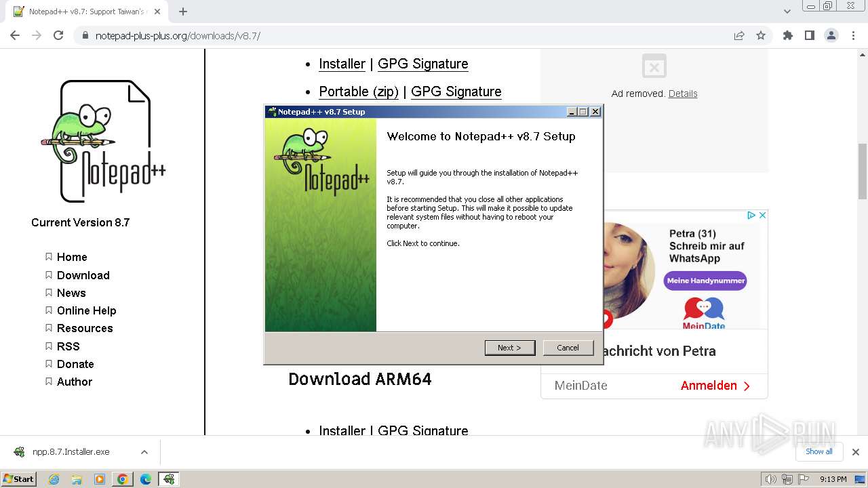Click the ARM64 Installer download link
Viewport: 868px width, 488px height.
click(x=342, y=430)
